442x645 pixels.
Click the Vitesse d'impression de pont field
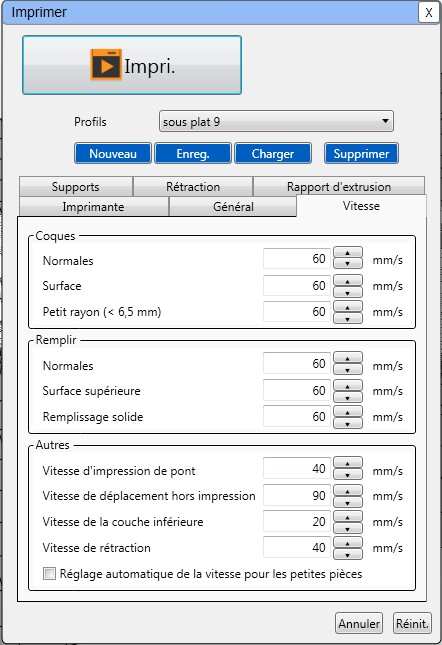[x=297, y=468]
